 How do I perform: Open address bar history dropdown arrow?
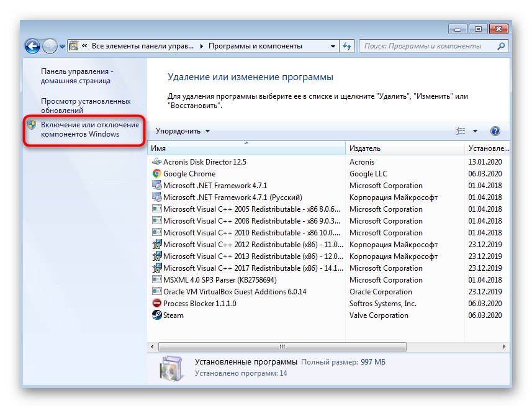333,47
